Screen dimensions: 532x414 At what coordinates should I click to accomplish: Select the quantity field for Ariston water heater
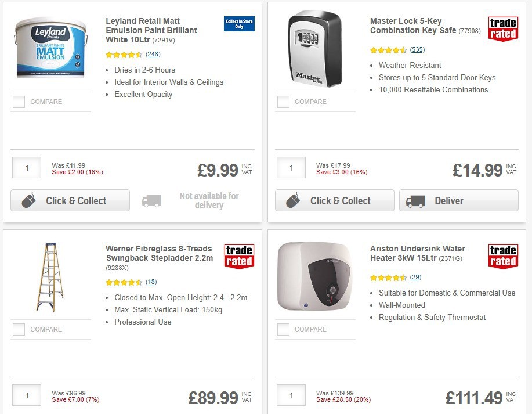[x=291, y=395]
